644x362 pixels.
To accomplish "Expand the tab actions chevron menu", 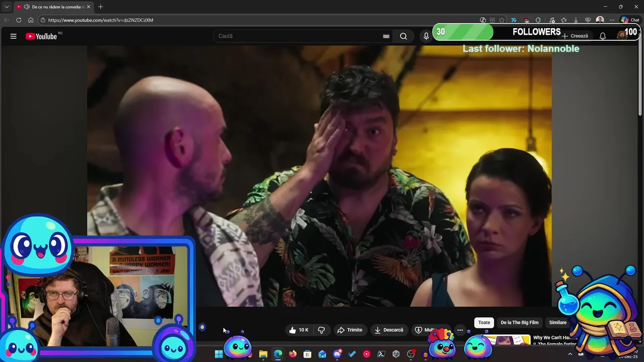I will coord(7,7).
